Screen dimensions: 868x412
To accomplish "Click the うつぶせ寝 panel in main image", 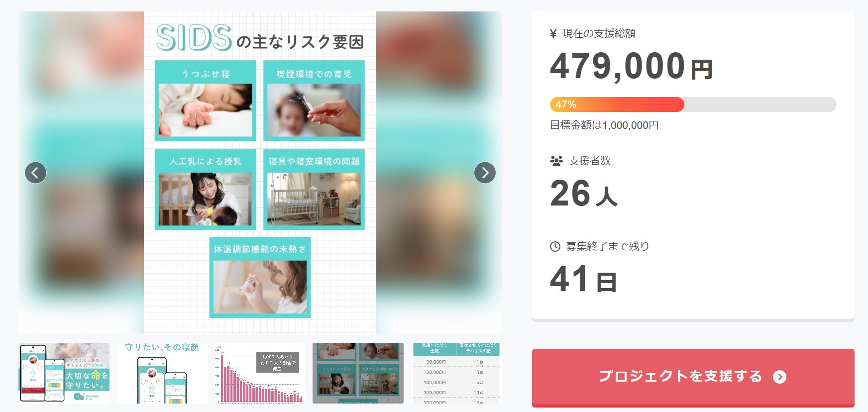I will click(205, 101).
